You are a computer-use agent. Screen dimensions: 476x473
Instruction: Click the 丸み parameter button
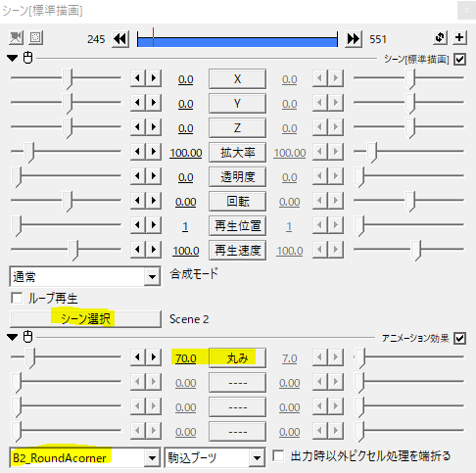237,358
